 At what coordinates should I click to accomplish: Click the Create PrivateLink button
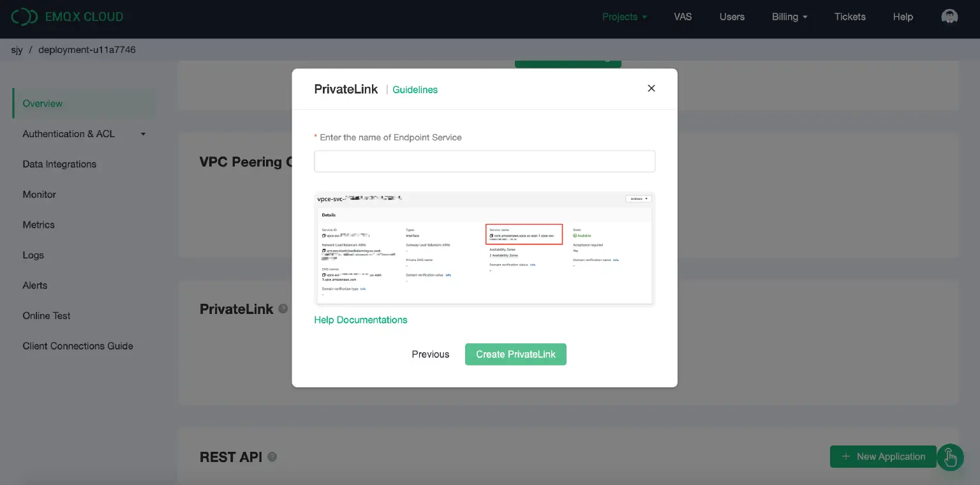pyautogui.click(x=516, y=354)
